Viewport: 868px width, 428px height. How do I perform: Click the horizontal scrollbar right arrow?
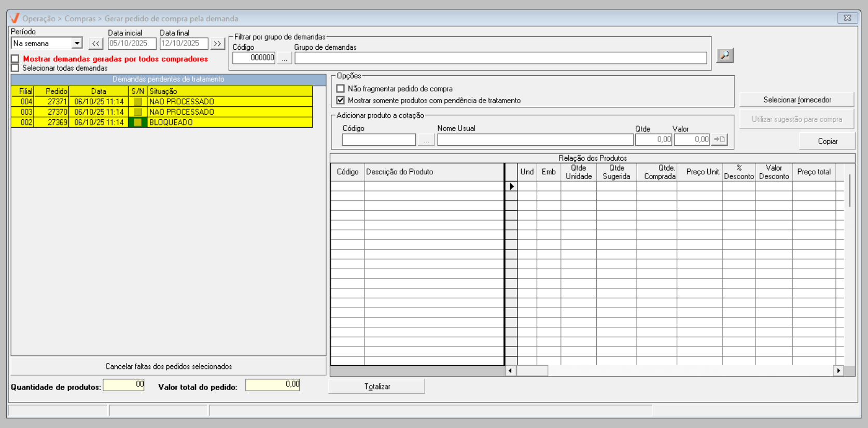coord(838,370)
